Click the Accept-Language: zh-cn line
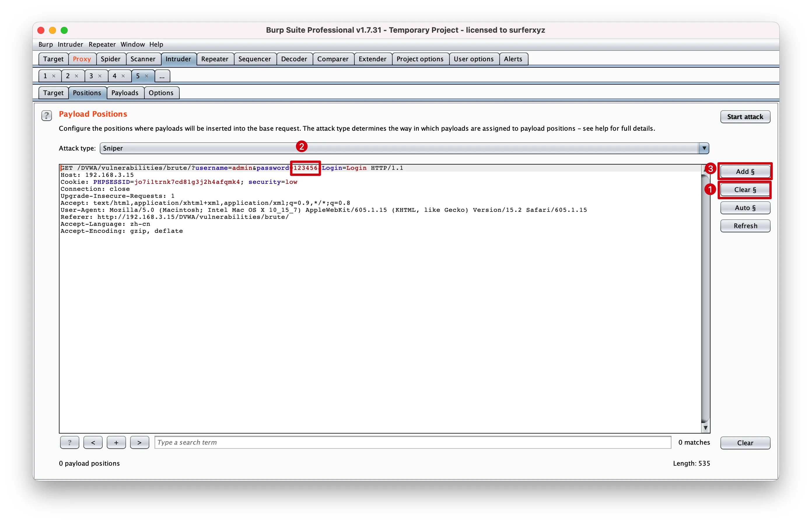 click(x=106, y=224)
